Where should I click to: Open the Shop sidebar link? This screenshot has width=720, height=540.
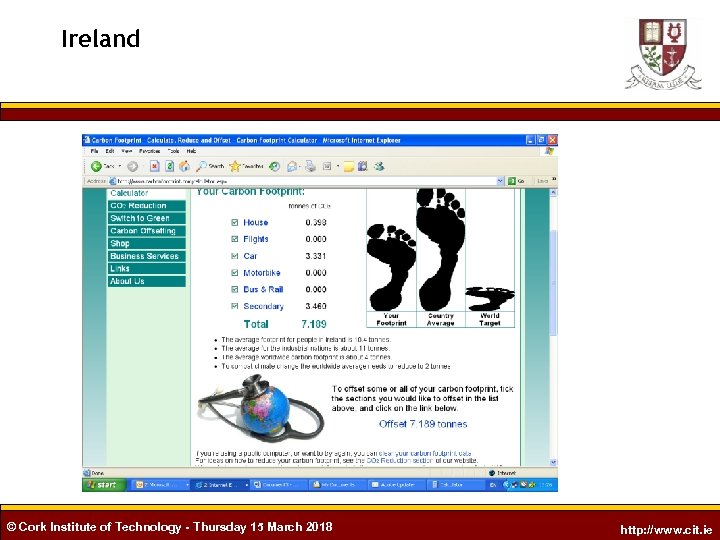pos(146,243)
